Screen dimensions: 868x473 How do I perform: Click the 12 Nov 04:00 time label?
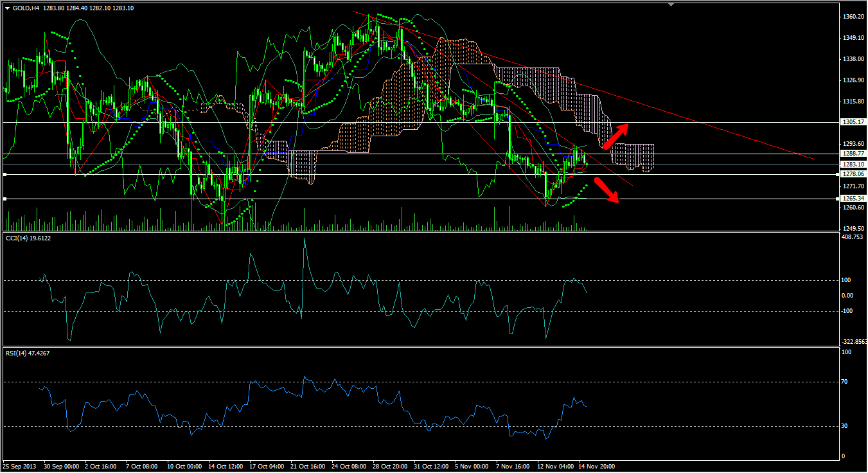pos(555,467)
